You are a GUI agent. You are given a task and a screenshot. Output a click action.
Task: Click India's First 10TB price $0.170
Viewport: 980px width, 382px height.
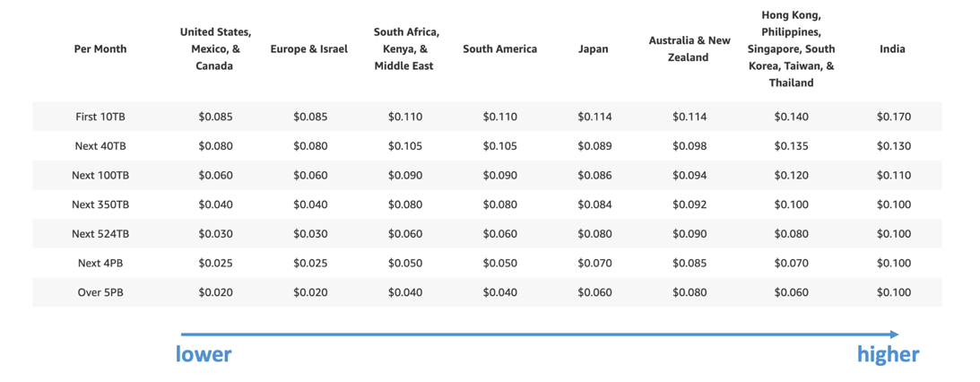coord(894,117)
